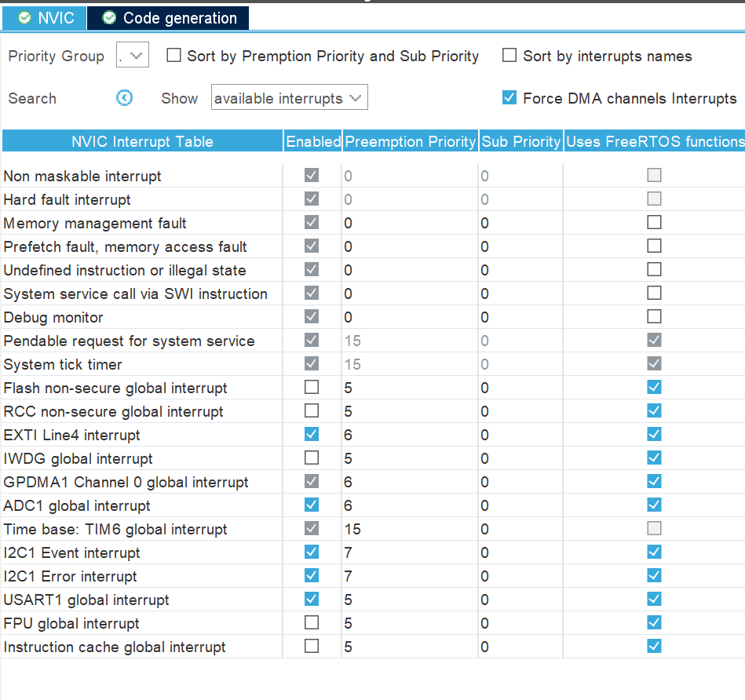Disable the ADC1 global interrupt
This screenshot has height=700, width=745.
(x=312, y=505)
